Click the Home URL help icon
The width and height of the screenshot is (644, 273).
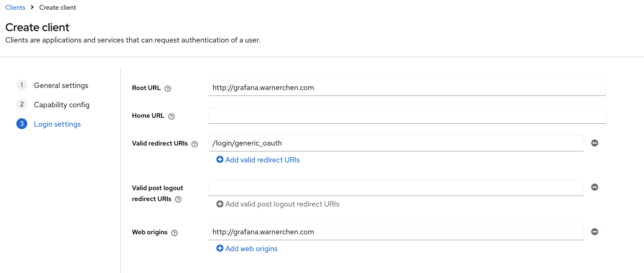[171, 116]
